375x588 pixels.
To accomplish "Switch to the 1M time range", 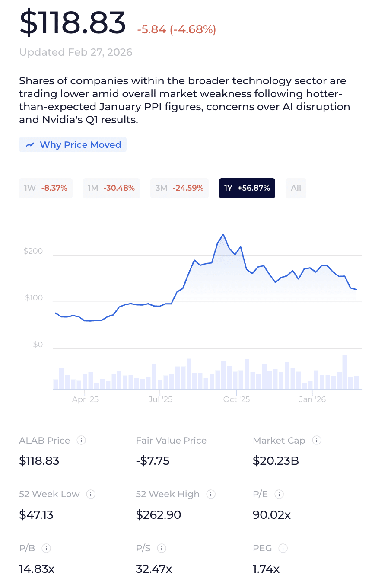I will (111, 188).
